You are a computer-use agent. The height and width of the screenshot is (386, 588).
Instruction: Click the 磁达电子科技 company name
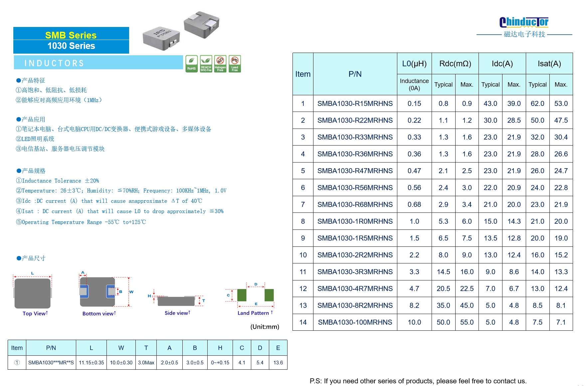524,34
